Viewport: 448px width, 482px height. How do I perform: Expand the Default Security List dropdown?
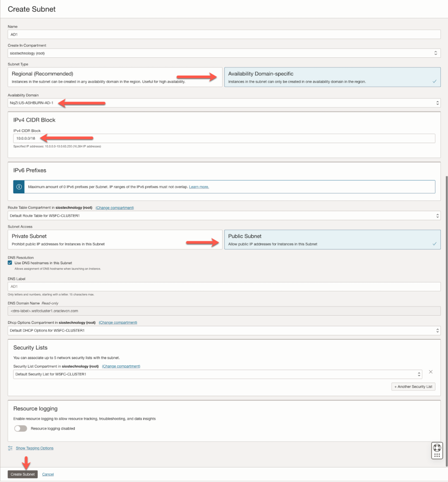pyautogui.click(x=218, y=374)
